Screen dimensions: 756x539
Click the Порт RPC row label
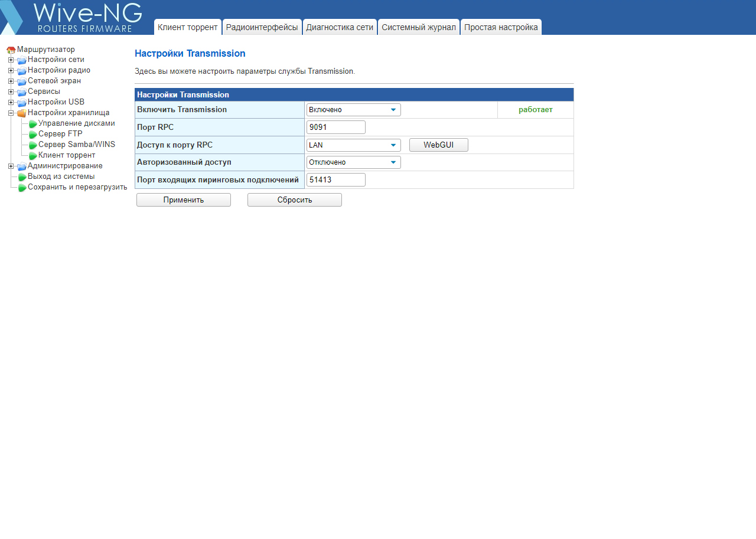(155, 128)
